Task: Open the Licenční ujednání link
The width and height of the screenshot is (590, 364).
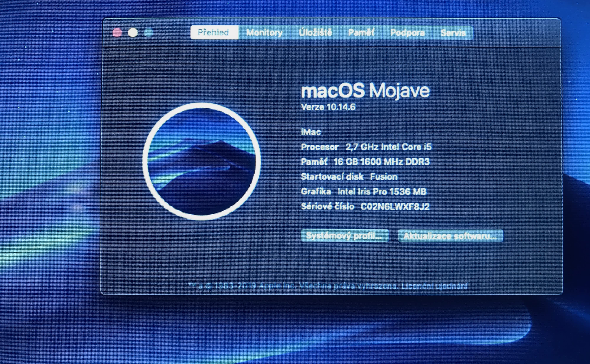Action: pos(434,286)
